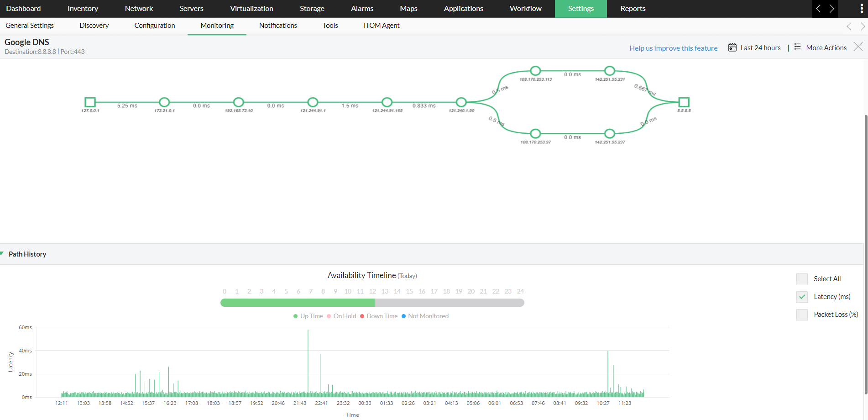This screenshot has width=868, height=420.
Task: Click the forward arrow in the navigation bar
Action: point(831,9)
